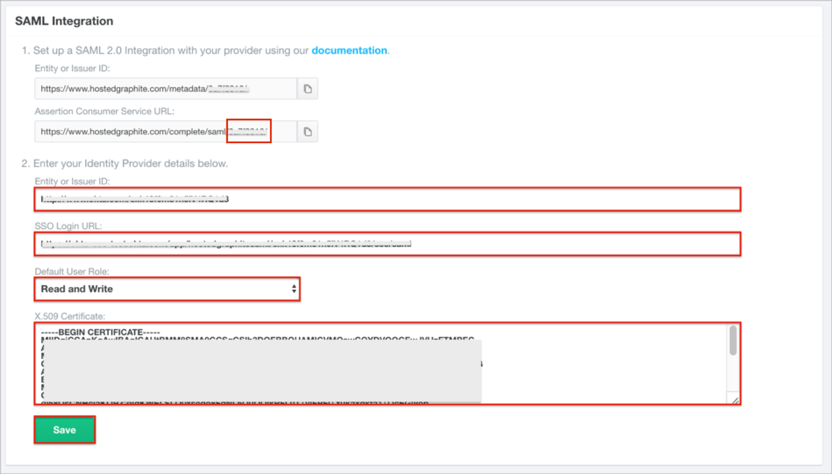Click the "X.509 Certificate:" label
Screen dimensions: 832x474
pyautogui.click(x=73, y=315)
